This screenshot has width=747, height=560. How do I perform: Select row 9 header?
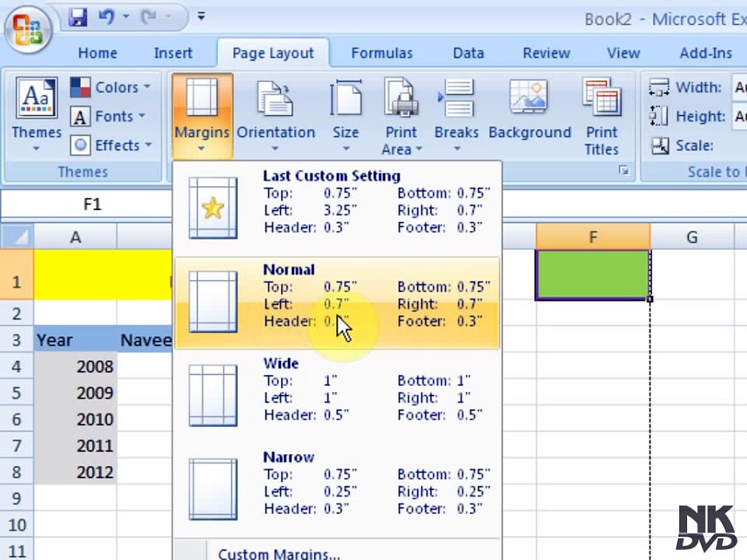(x=16, y=498)
